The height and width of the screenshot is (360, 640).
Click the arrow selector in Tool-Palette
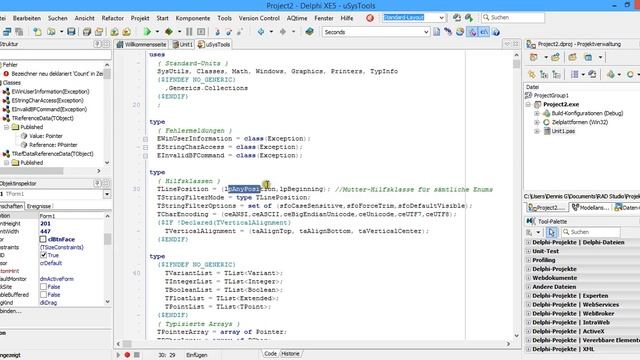point(551,232)
